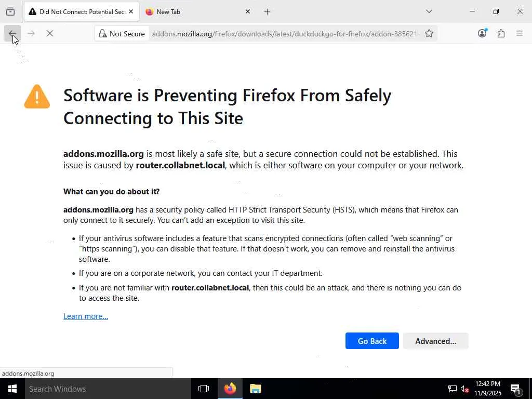532x399 pixels.
Task: Open the Firefox account icon
Action: pos(482,34)
